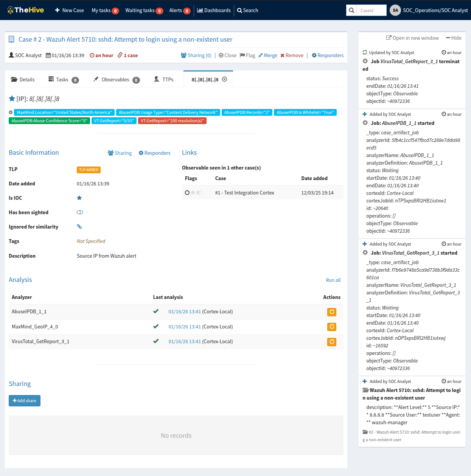Re-run the MaxMind_GeoIP_4_0 analyzer
The width and height of the screenshot is (471, 476).
pyautogui.click(x=332, y=327)
